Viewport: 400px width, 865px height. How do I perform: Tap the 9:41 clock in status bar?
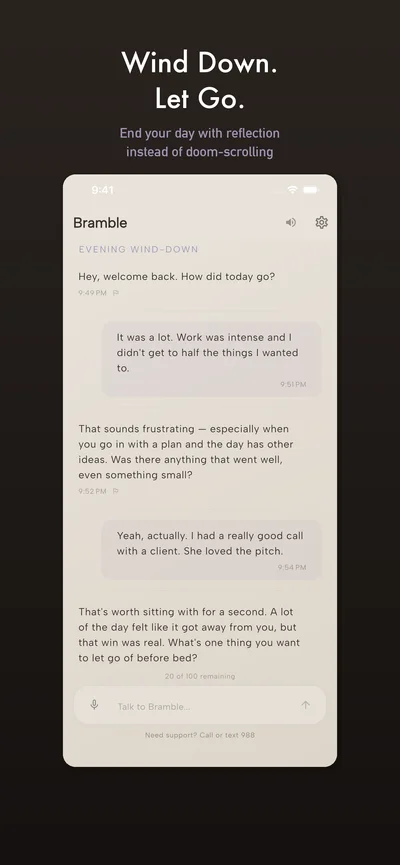click(x=103, y=190)
